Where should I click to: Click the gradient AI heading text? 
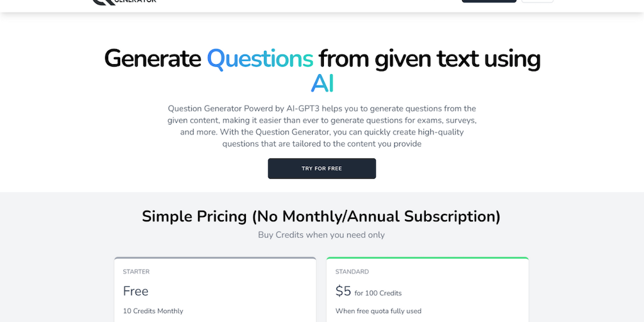pyautogui.click(x=322, y=84)
